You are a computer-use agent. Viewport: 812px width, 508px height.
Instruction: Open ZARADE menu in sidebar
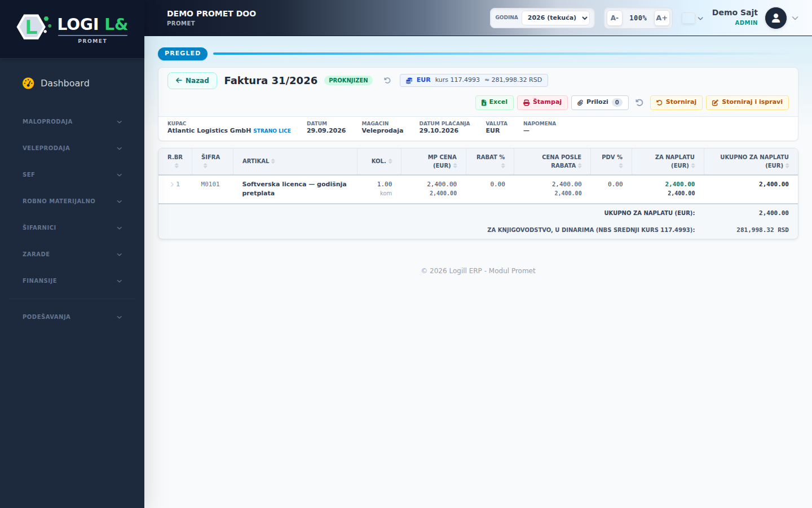tap(72, 254)
